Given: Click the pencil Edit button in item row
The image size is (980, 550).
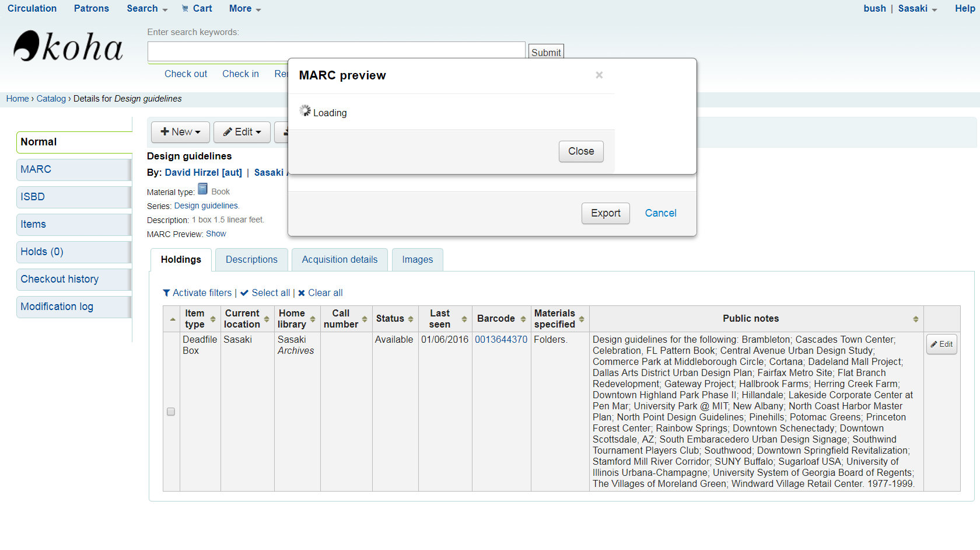Looking at the screenshot, I should click(941, 344).
